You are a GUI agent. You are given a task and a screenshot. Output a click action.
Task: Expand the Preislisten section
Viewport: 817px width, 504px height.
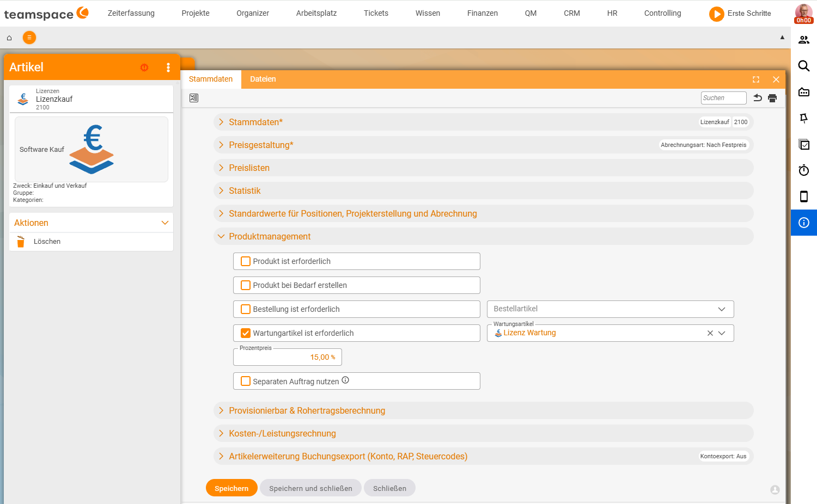[484, 168]
